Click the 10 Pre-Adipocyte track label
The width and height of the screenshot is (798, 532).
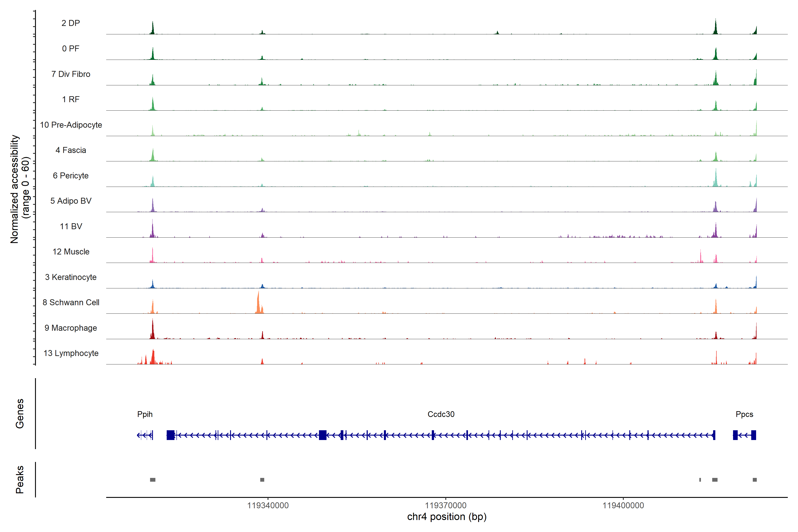coord(71,125)
